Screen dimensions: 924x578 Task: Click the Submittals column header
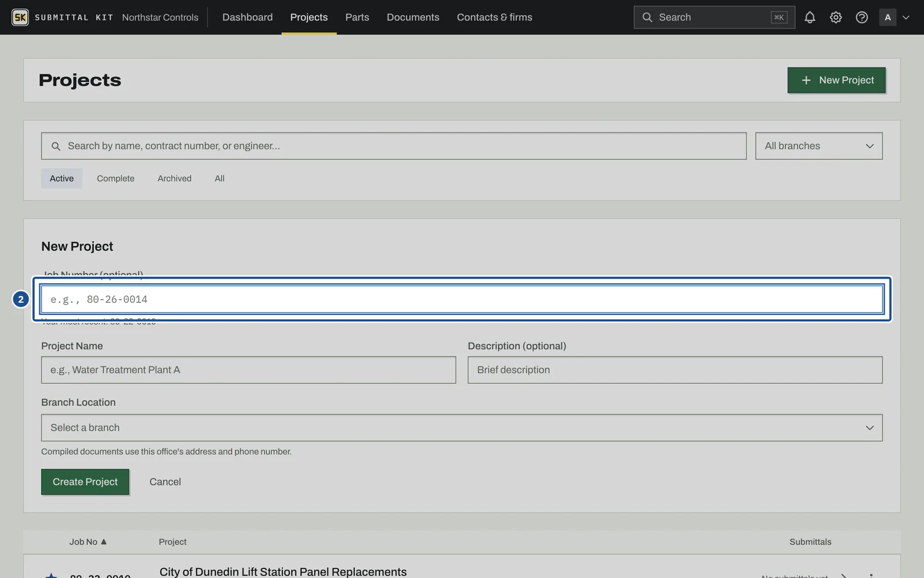click(810, 542)
